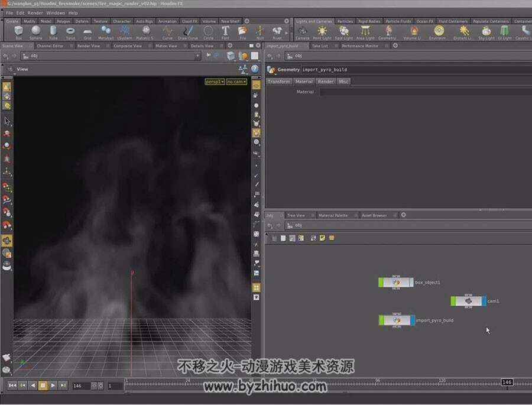Open the Windows menu
The image size is (532, 405).
(x=56, y=13)
